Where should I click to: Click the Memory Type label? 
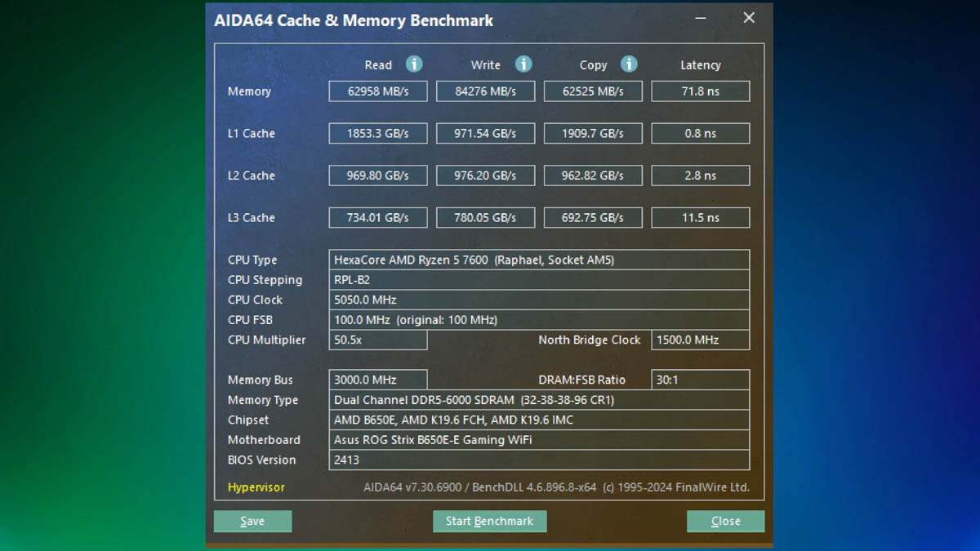263,400
